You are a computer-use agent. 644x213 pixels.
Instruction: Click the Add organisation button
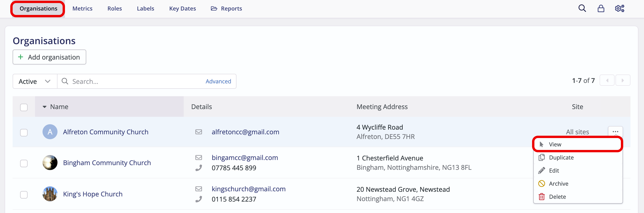click(49, 57)
